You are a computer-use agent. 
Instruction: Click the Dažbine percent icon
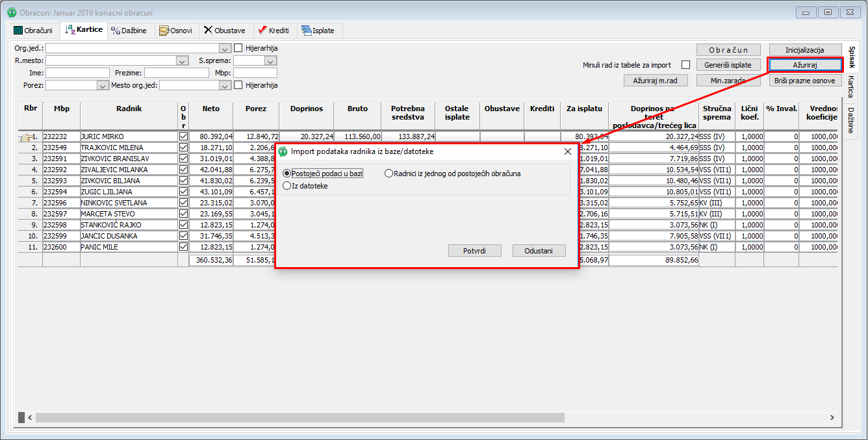[x=116, y=31]
